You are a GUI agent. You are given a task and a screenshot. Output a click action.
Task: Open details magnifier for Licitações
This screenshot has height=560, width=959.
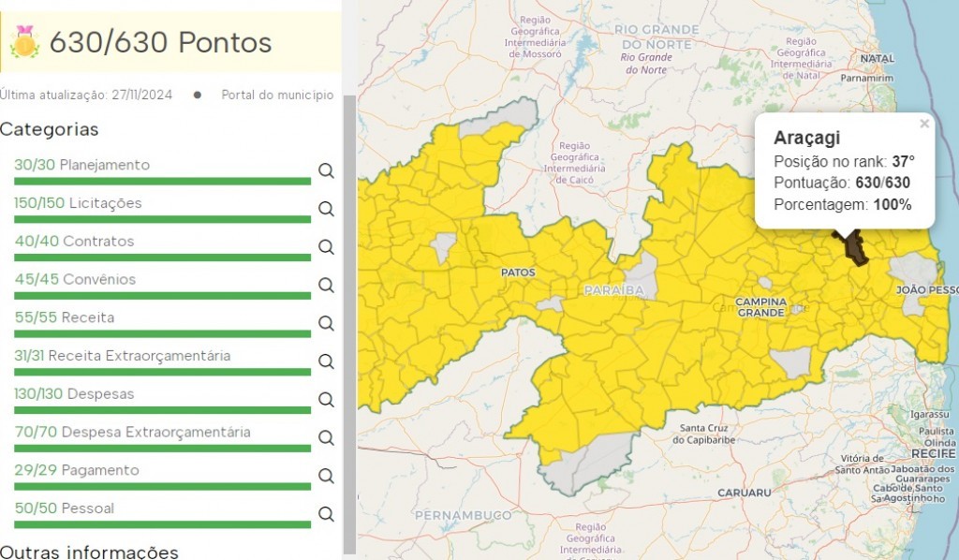[326, 209]
